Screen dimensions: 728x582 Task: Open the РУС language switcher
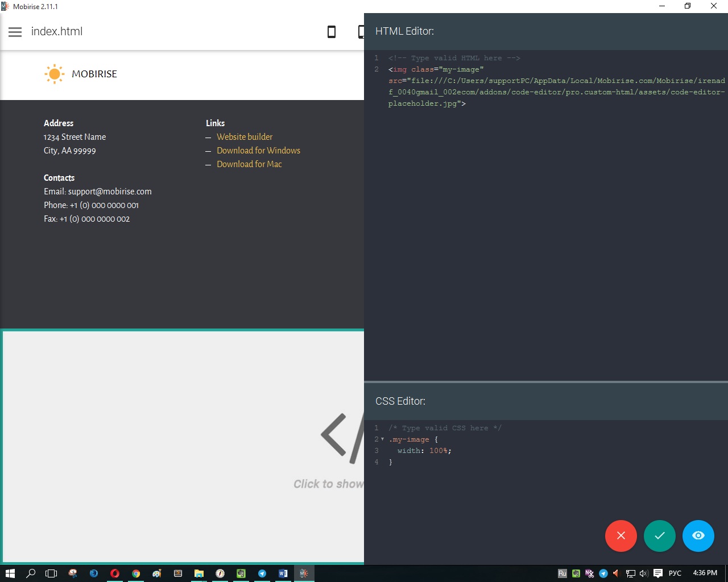click(x=675, y=573)
